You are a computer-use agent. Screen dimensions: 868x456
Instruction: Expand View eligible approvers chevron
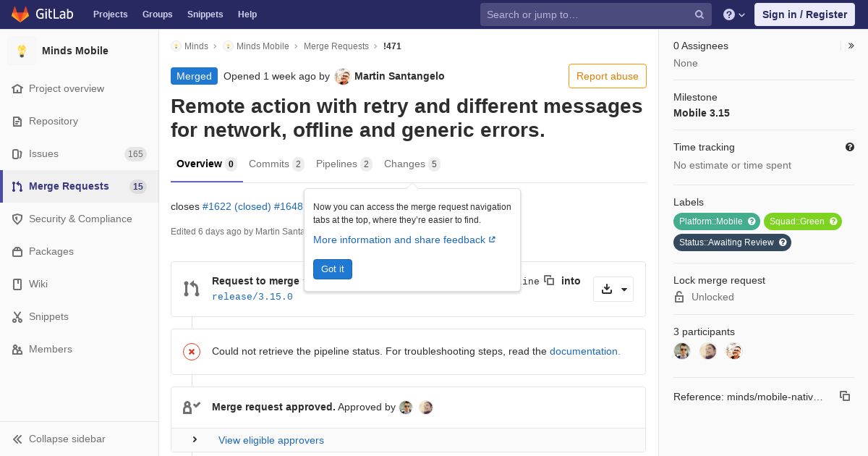click(x=195, y=439)
